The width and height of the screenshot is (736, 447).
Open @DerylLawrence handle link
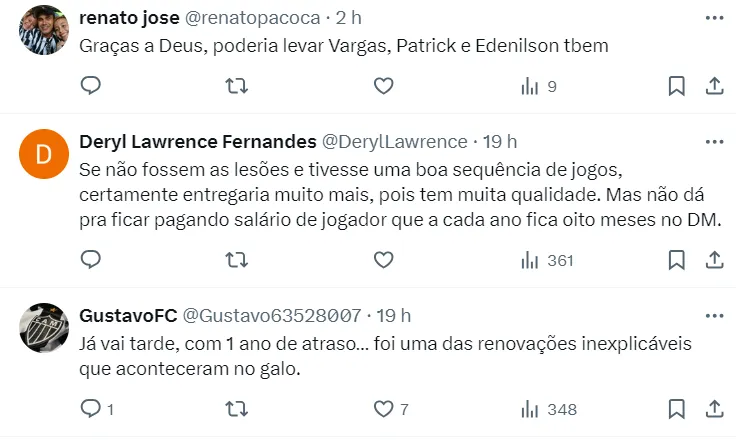[394, 142]
